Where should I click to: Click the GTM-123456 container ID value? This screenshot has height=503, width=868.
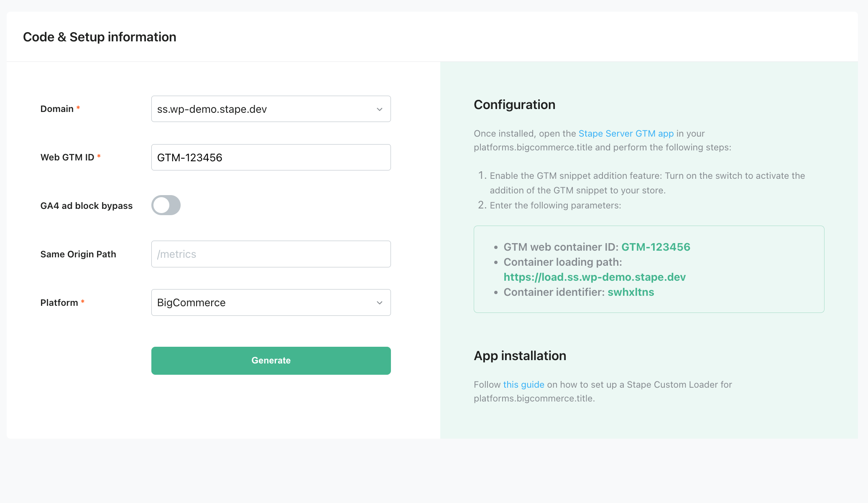point(656,247)
